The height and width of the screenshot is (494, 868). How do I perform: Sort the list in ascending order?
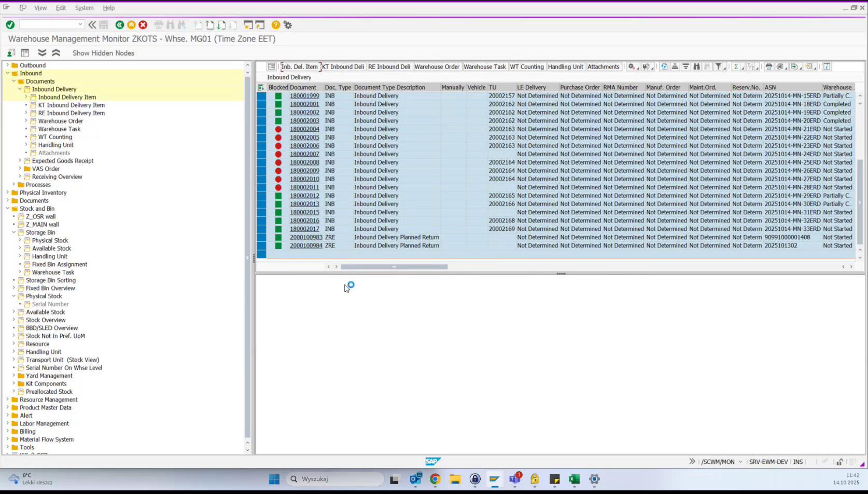point(675,66)
